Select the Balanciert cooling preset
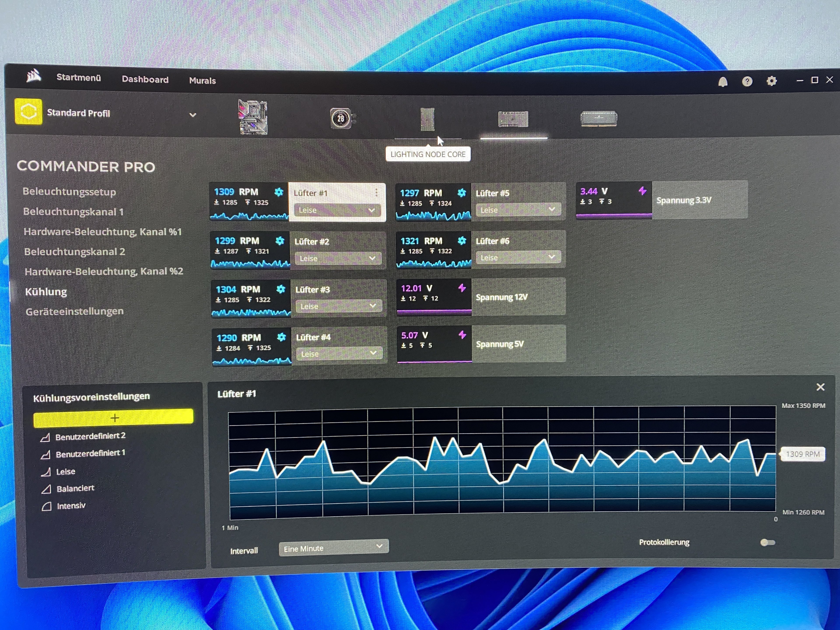The width and height of the screenshot is (840, 630). [x=75, y=488]
